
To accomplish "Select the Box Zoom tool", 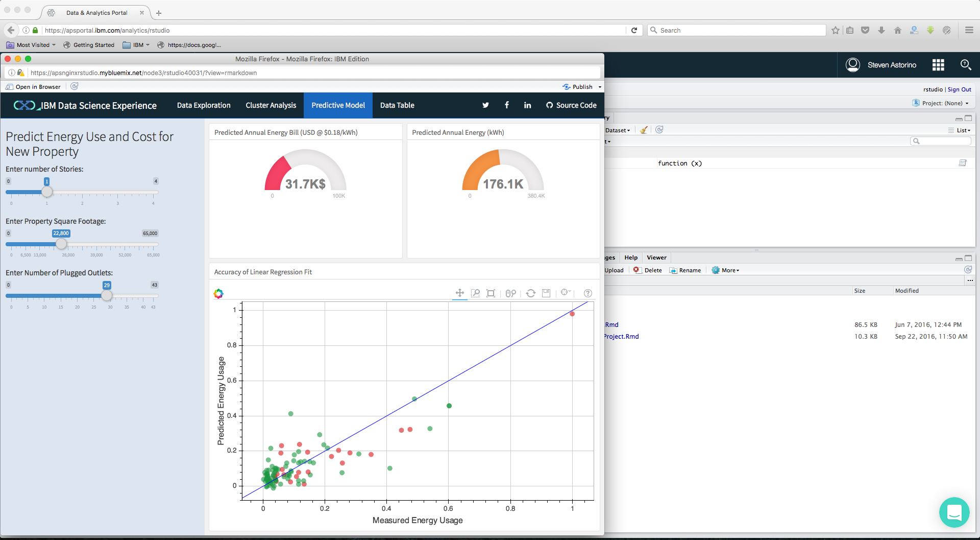I will pyautogui.click(x=475, y=293).
